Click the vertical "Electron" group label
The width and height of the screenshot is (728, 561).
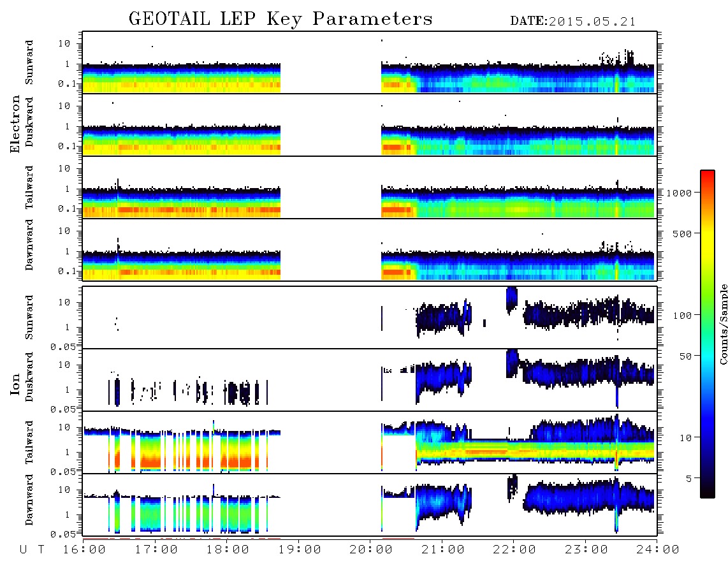[15, 124]
